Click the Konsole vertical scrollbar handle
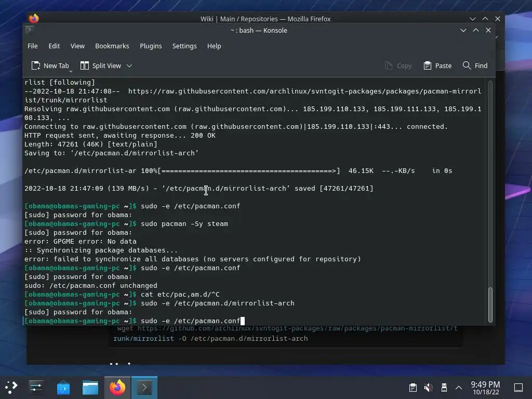 [490, 304]
